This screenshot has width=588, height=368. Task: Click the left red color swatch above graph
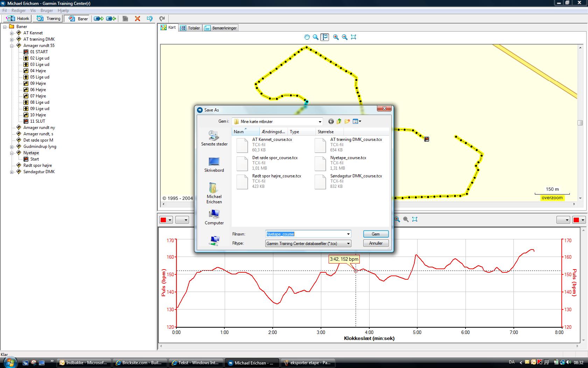coord(163,220)
